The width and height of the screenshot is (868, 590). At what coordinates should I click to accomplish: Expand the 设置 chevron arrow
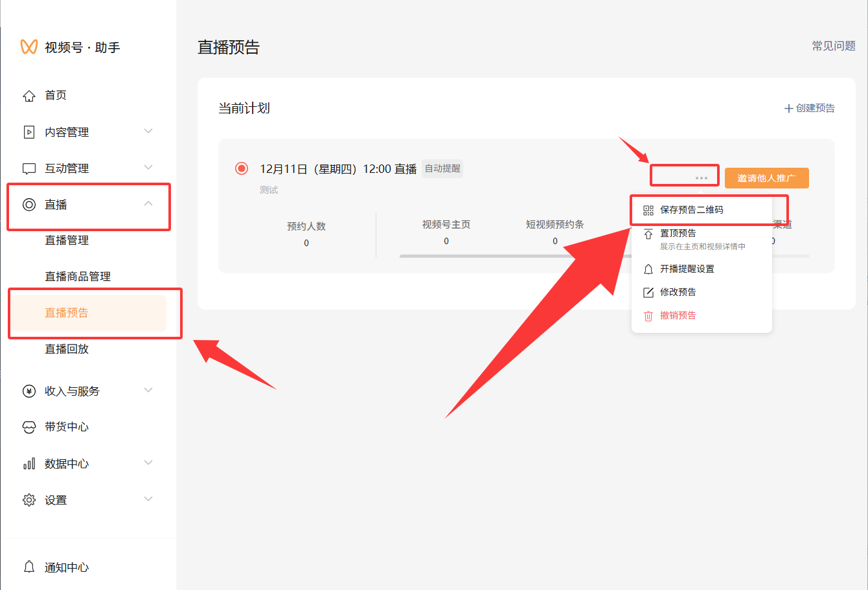coord(148,499)
